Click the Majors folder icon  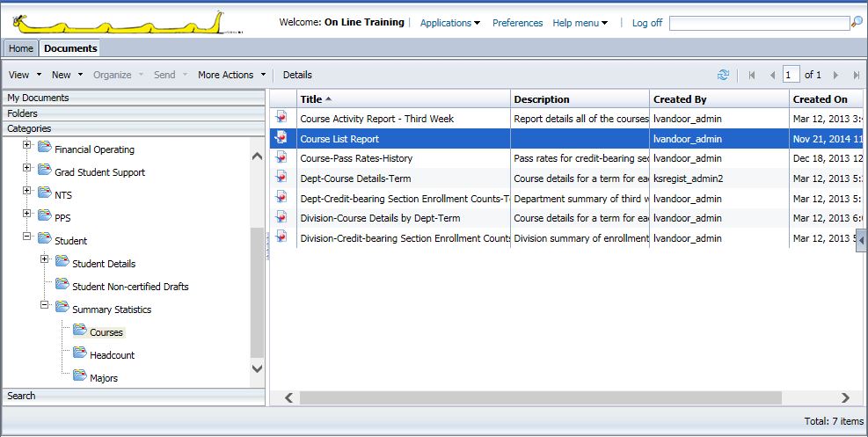[x=80, y=375]
